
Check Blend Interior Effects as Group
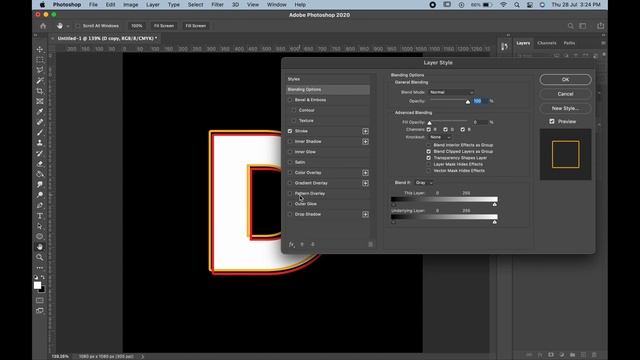coord(429,145)
